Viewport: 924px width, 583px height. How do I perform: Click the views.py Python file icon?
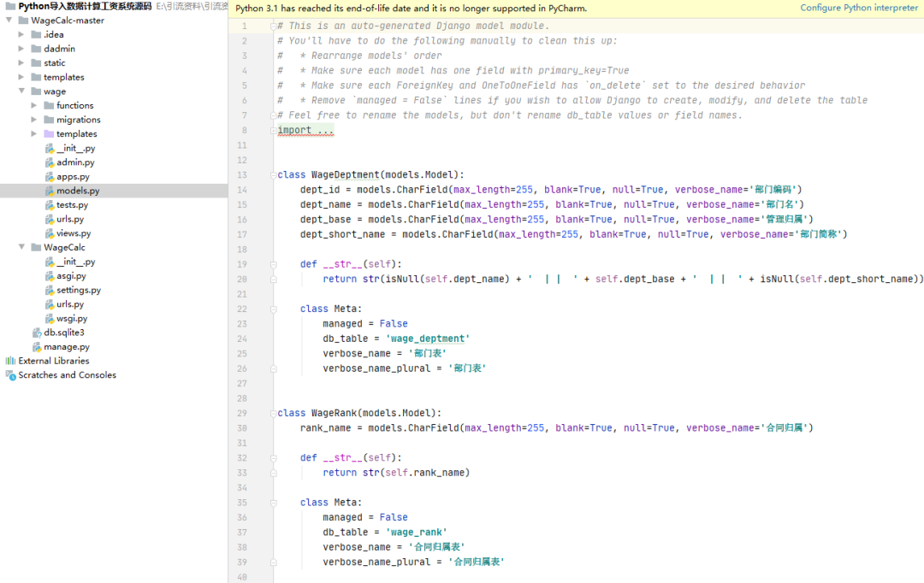click(x=50, y=233)
